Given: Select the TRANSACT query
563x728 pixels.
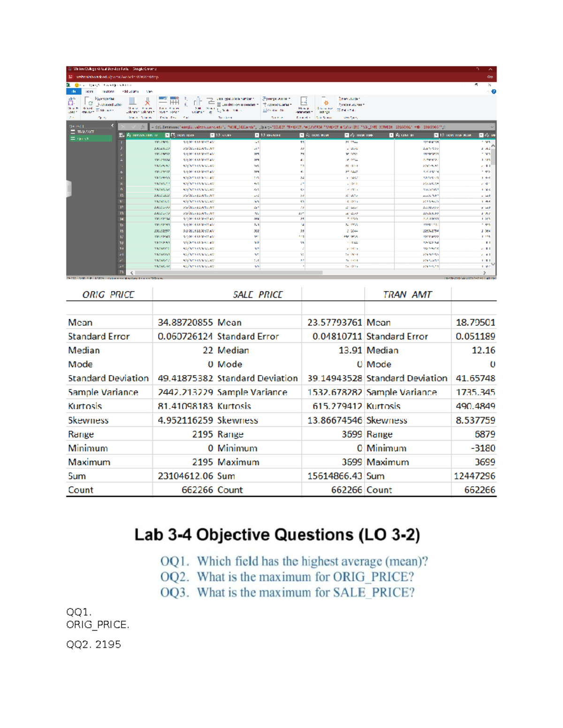Looking at the screenshot, I should (85, 131).
